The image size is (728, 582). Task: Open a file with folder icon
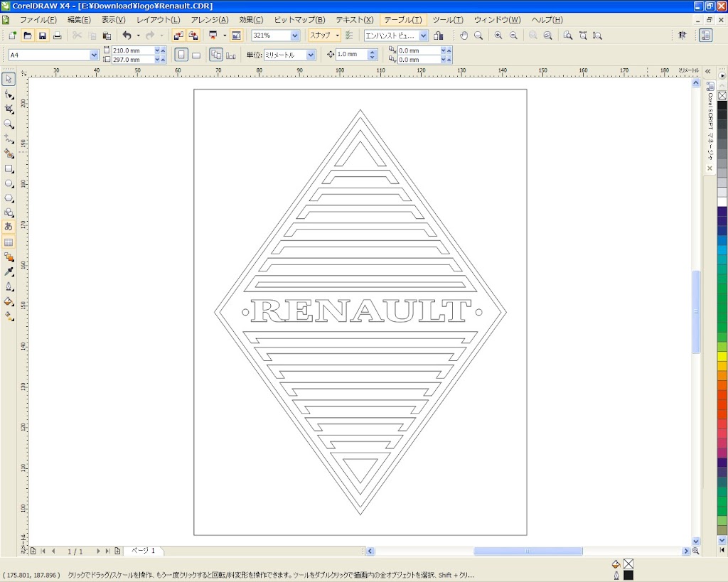click(x=28, y=36)
